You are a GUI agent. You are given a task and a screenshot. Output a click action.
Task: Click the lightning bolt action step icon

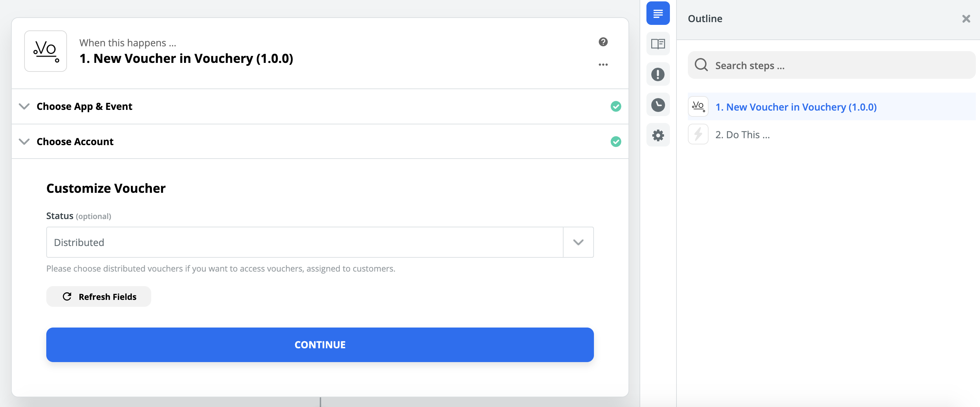(x=698, y=134)
